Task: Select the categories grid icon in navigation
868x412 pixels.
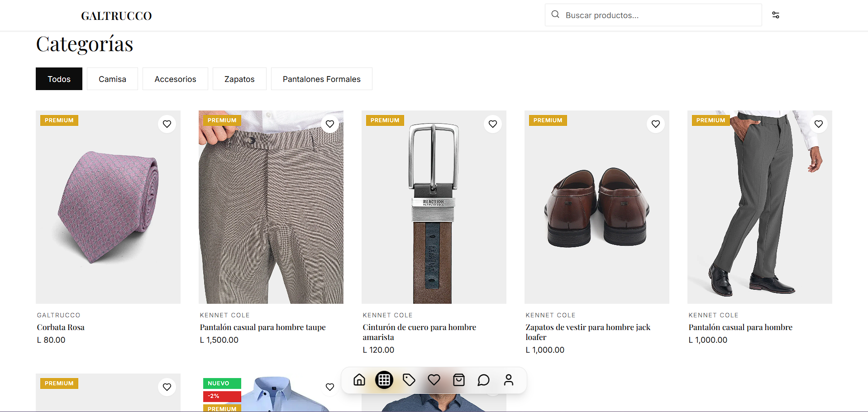Action: point(384,380)
